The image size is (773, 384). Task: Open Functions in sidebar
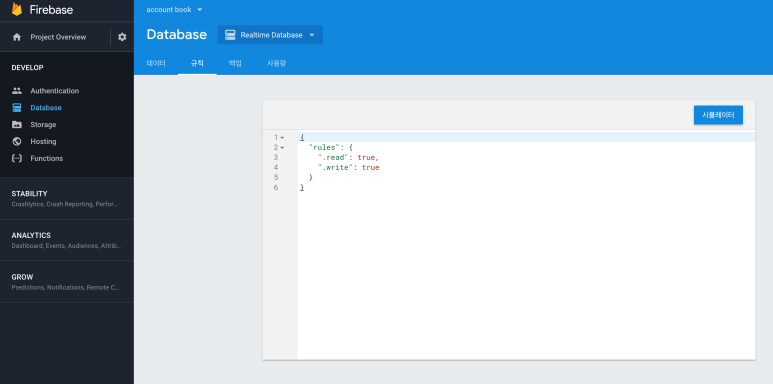pyautogui.click(x=47, y=158)
